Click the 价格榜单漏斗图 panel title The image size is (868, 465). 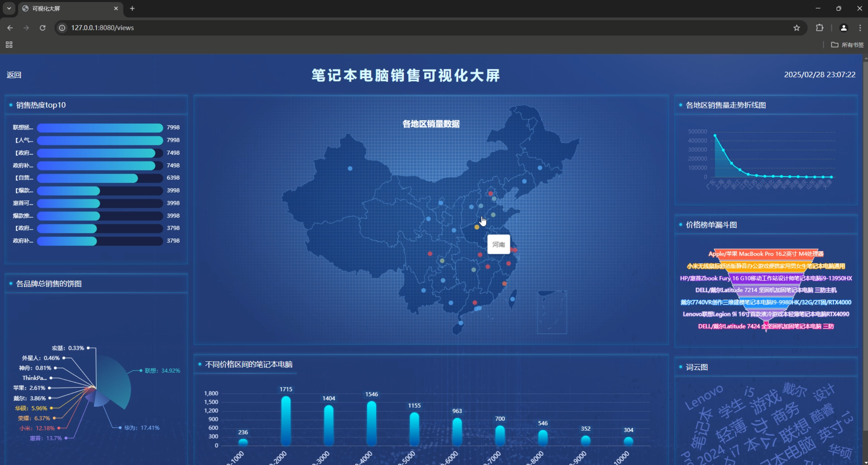711,225
